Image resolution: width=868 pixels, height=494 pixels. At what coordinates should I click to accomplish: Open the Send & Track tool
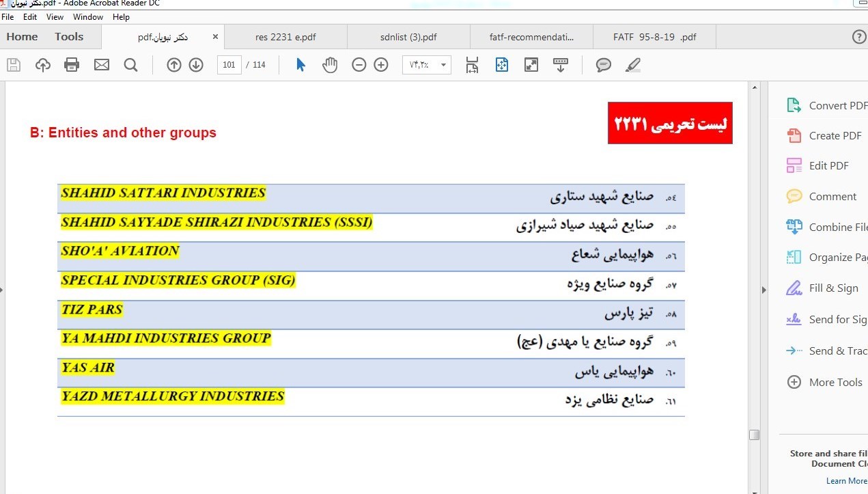coord(826,351)
